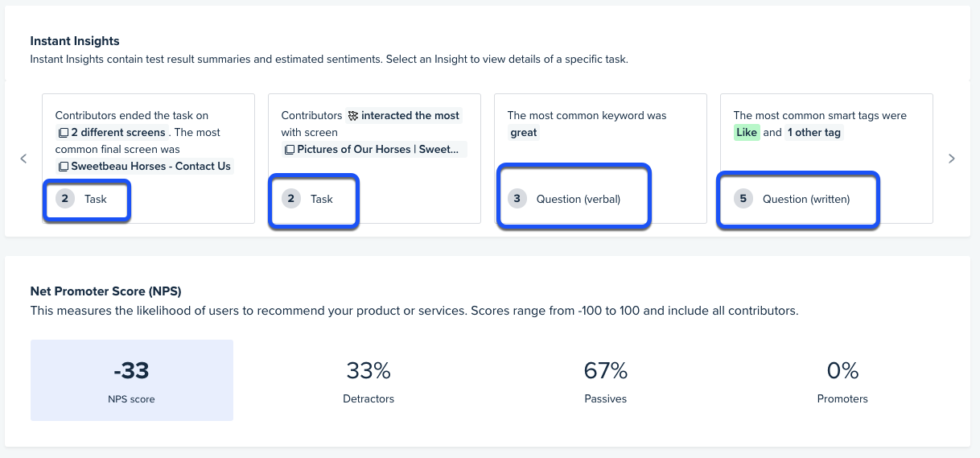
Task: Click the '1 other tag' label
Action: point(813,133)
